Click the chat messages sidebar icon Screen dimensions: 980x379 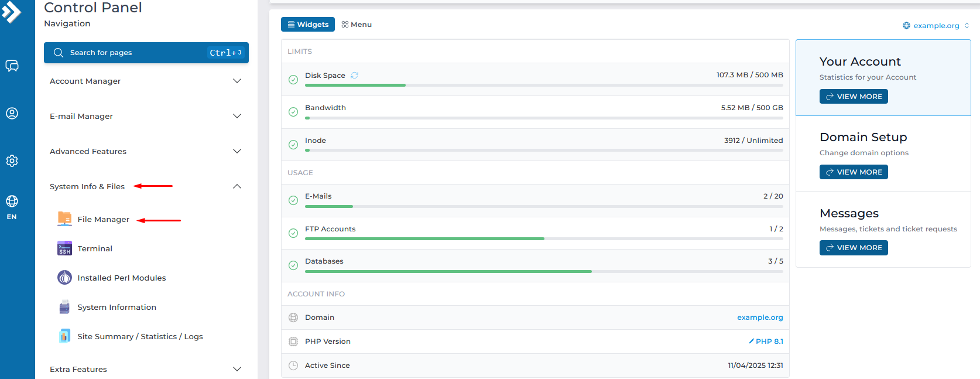[x=12, y=66]
